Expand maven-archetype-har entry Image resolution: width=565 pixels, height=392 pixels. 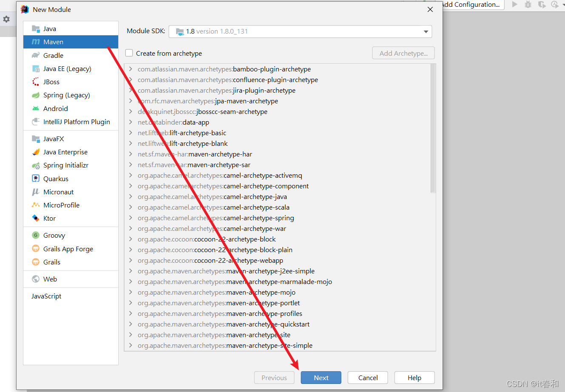click(131, 154)
